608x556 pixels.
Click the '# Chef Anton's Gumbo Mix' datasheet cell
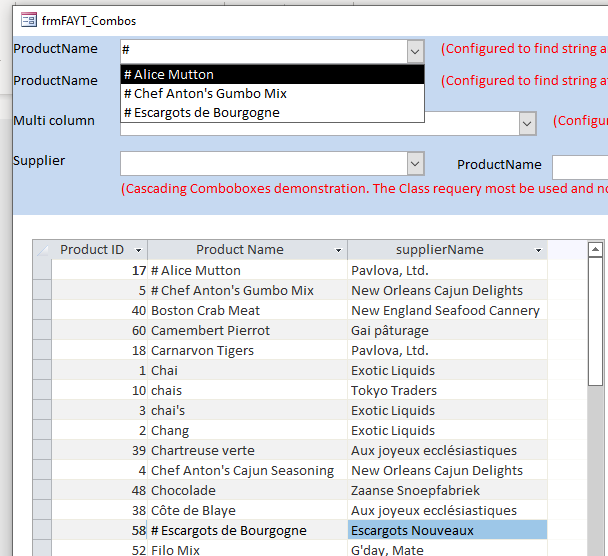(x=247, y=290)
